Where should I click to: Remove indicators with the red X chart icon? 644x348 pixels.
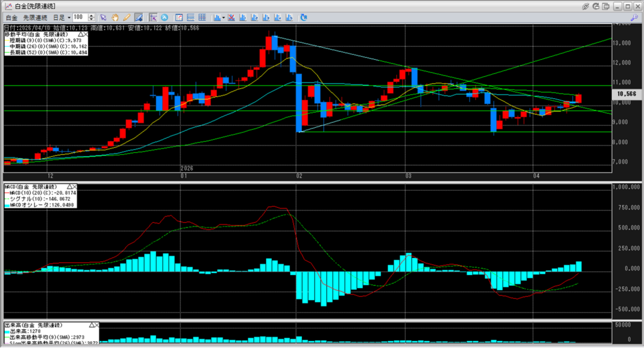click(232, 17)
